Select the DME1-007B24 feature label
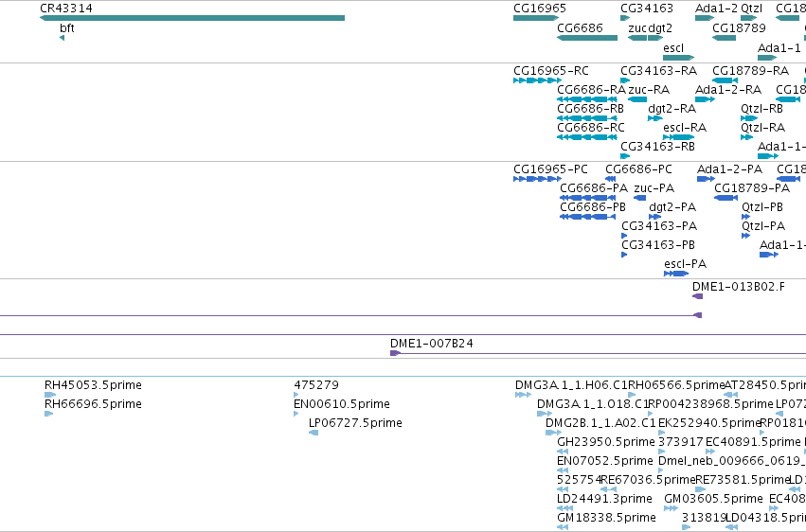This screenshot has height=532, width=806. (x=432, y=344)
